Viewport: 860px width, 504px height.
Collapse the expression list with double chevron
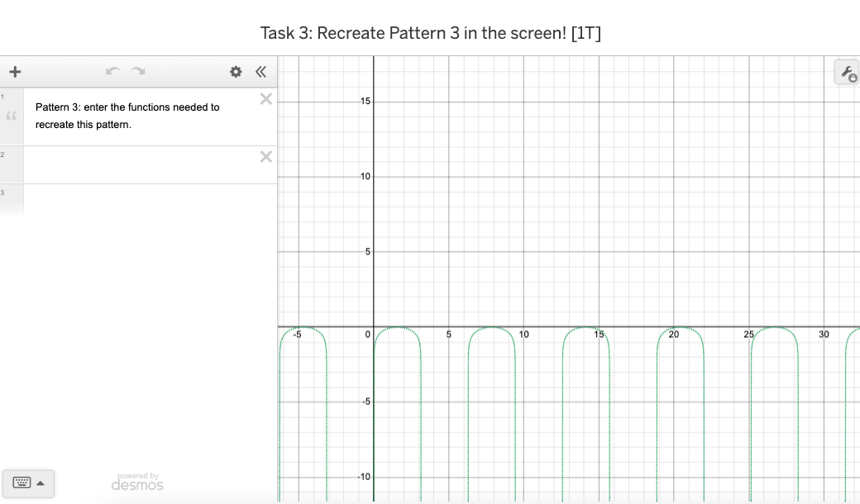point(261,72)
